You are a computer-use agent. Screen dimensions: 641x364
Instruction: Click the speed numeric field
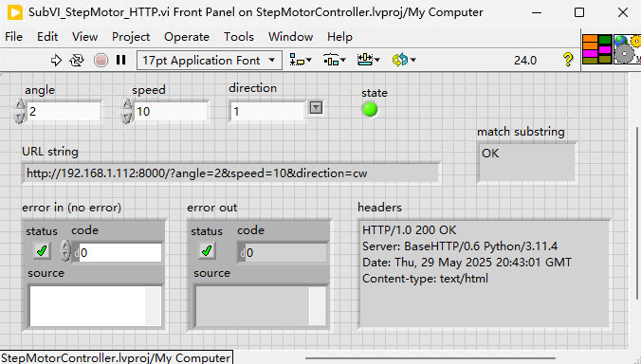click(x=172, y=111)
